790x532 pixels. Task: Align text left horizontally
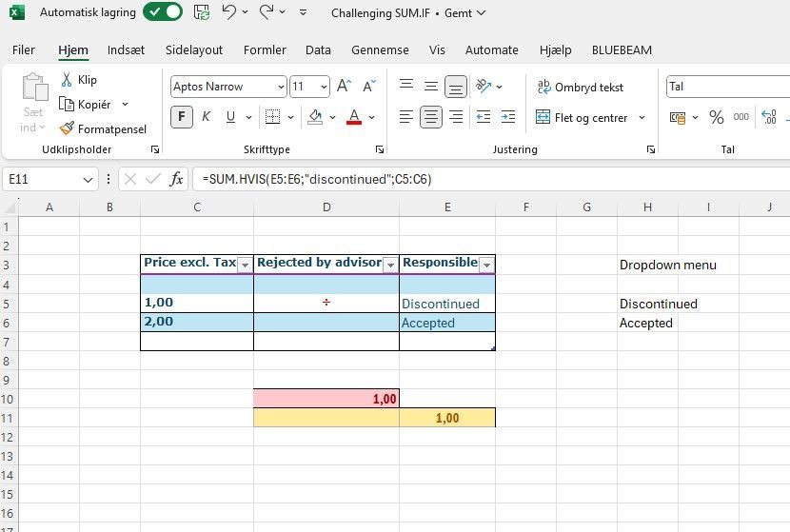click(x=406, y=117)
